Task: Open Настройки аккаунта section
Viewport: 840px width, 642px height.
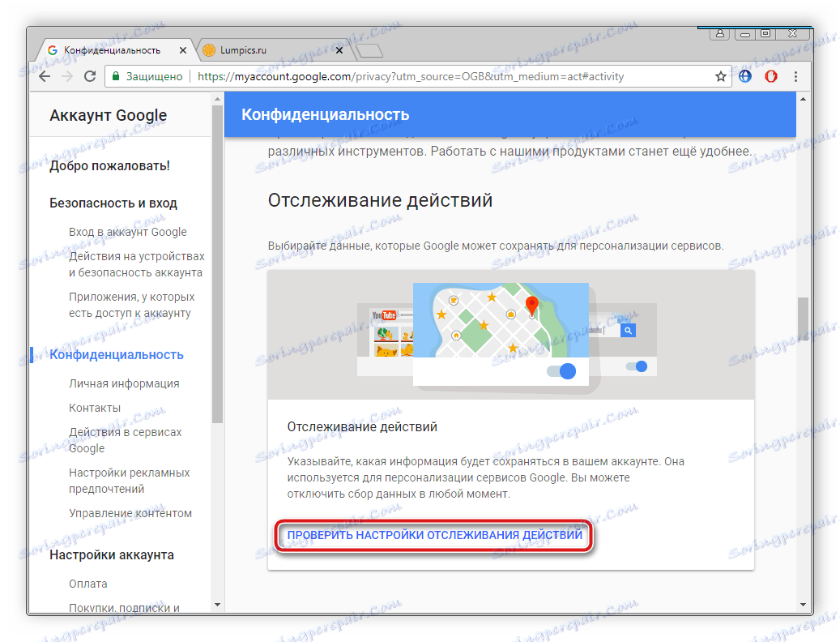Action: tap(112, 554)
